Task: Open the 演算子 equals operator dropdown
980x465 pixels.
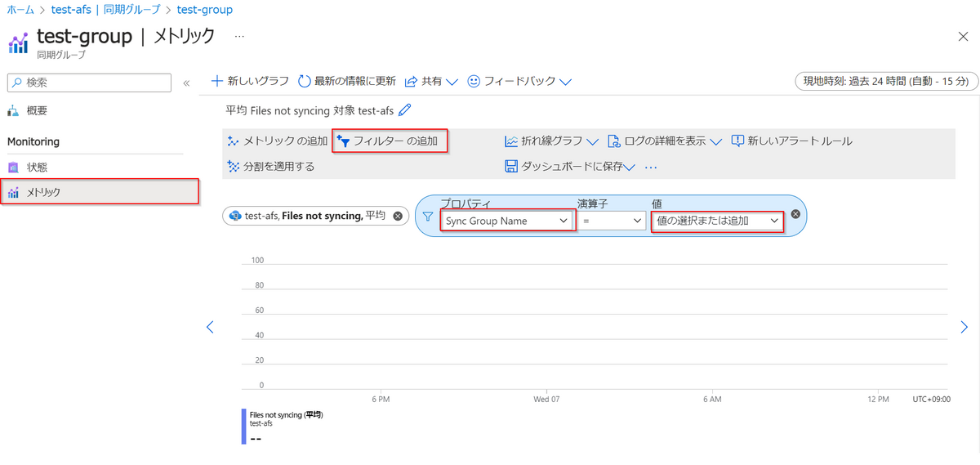Action: (612, 221)
